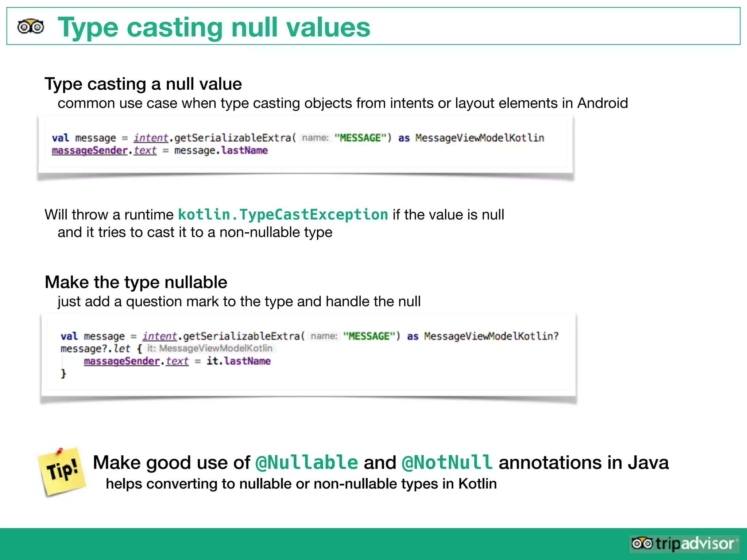
Task: Click the TripAdvisor owl icon in header
Action: coord(31,27)
